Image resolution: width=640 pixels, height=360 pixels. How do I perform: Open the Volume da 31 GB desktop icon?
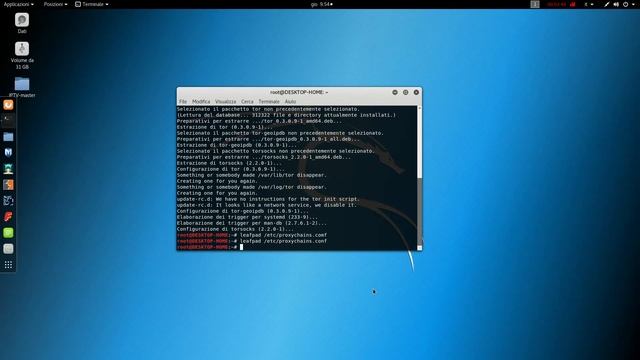(22, 55)
